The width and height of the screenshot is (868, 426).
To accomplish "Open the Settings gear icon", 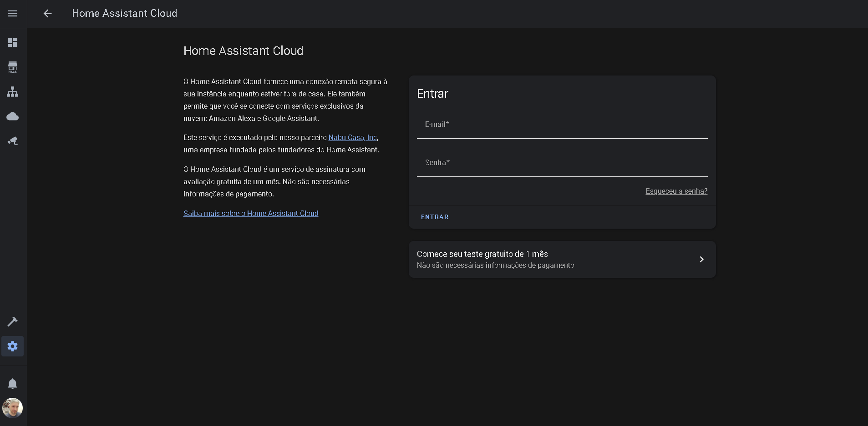I will tap(13, 346).
